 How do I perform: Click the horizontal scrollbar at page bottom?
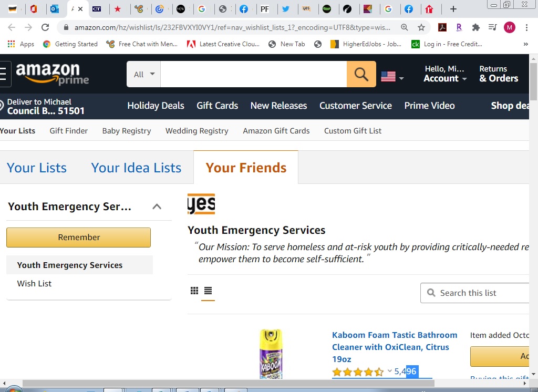click(229, 383)
